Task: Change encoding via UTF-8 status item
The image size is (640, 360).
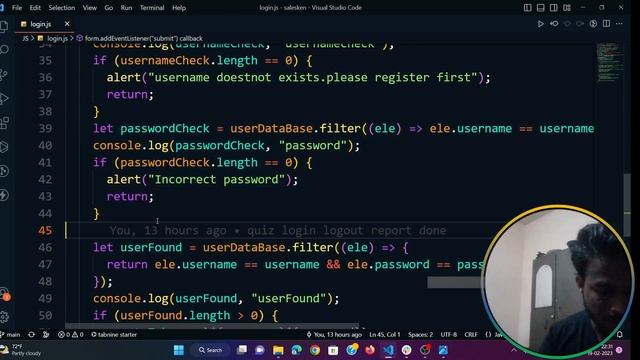Action: tap(449, 334)
